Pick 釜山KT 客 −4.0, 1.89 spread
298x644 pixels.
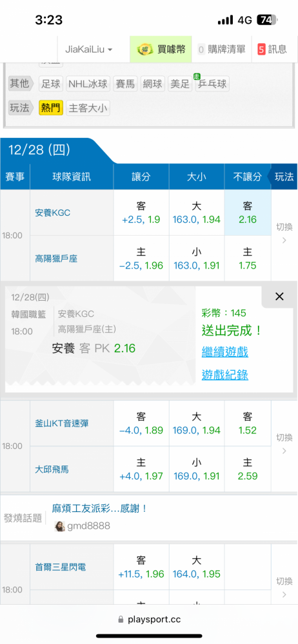(141, 424)
